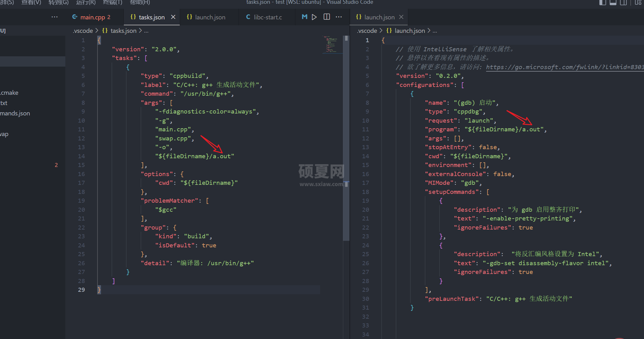Open the 查看(V) menu
Image resolution: width=644 pixels, height=339 pixels.
(x=31, y=3)
